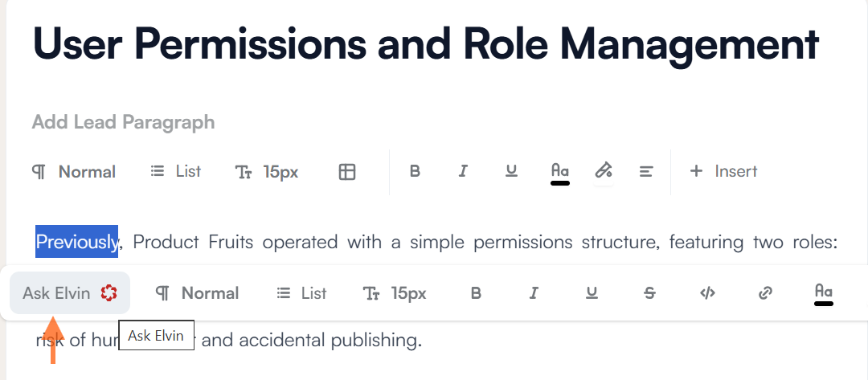Apply bold in the main toolbar

(x=415, y=172)
